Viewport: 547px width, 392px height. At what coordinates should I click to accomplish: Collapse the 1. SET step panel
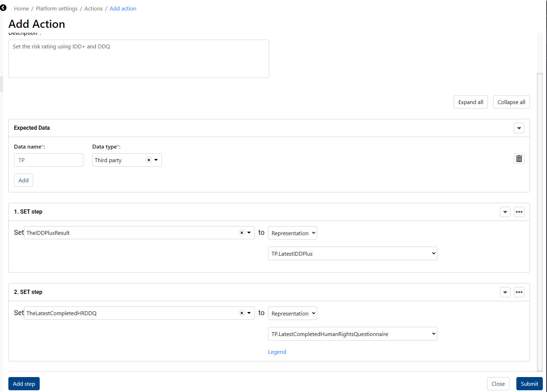coord(505,212)
